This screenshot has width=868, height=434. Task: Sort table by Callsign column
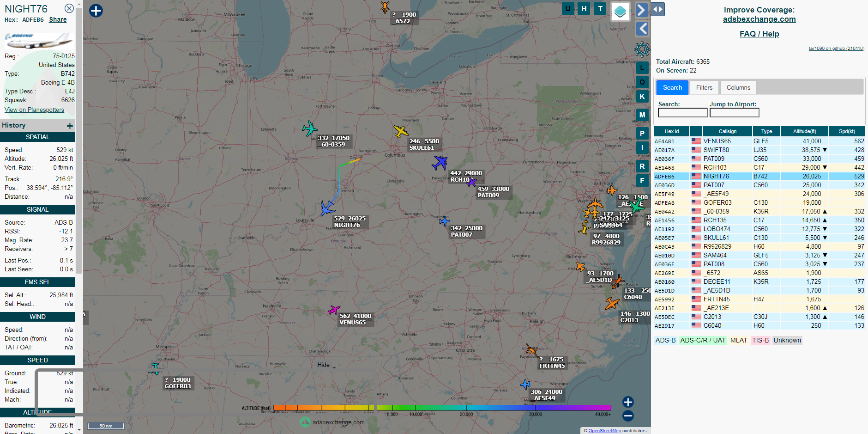click(x=728, y=131)
